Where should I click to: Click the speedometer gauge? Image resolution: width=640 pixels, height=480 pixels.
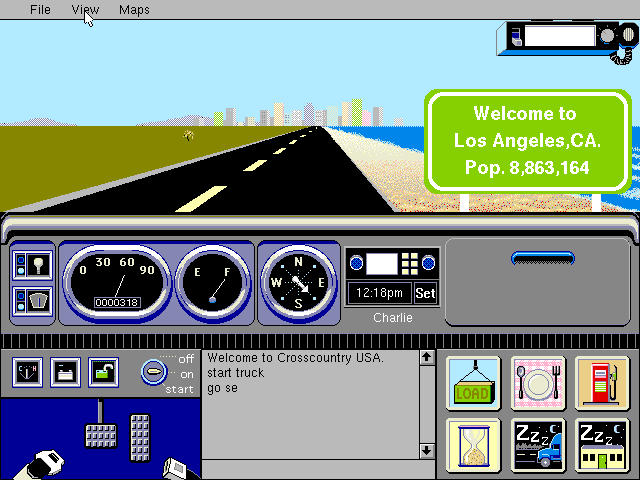point(116,282)
